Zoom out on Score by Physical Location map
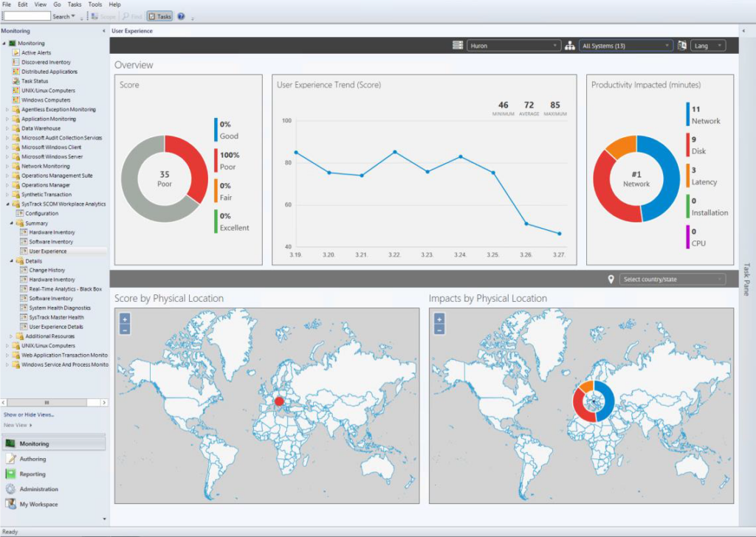Image resolution: width=756 pixels, height=537 pixels. point(125,330)
